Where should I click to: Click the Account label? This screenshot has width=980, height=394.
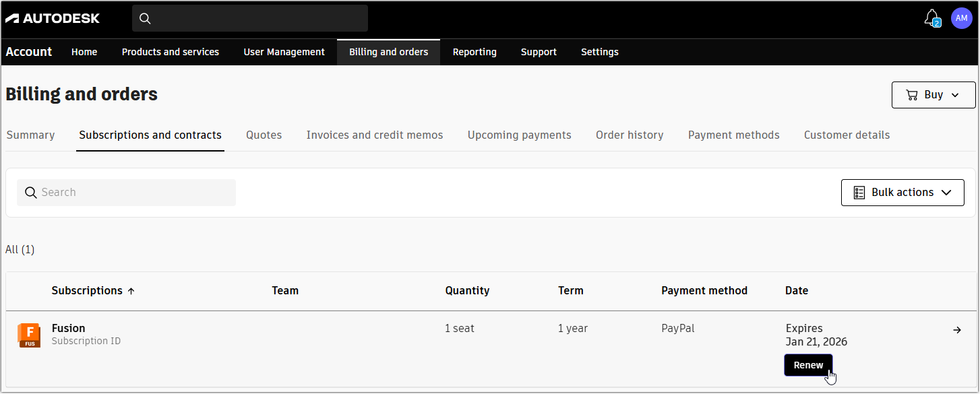pyautogui.click(x=29, y=52)
